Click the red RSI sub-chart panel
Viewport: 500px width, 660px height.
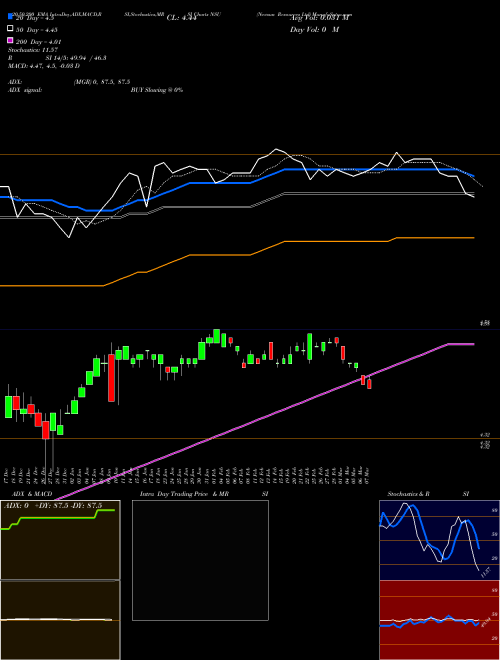click(439, 620)
